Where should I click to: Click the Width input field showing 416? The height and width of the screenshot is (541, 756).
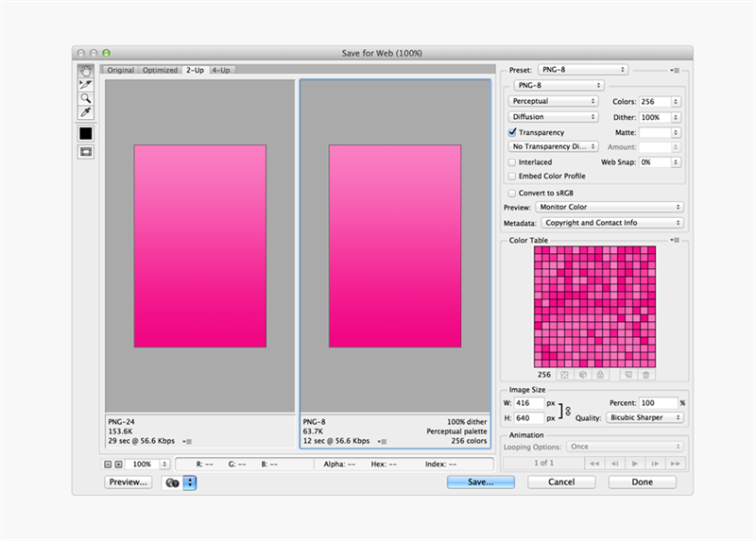(529, 403)
